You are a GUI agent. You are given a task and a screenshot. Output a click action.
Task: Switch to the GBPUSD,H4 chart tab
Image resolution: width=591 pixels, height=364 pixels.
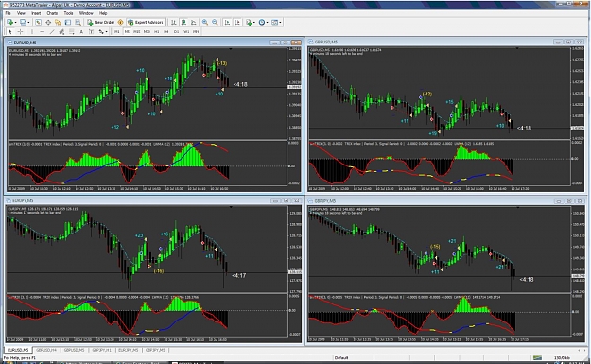[46, 350]
